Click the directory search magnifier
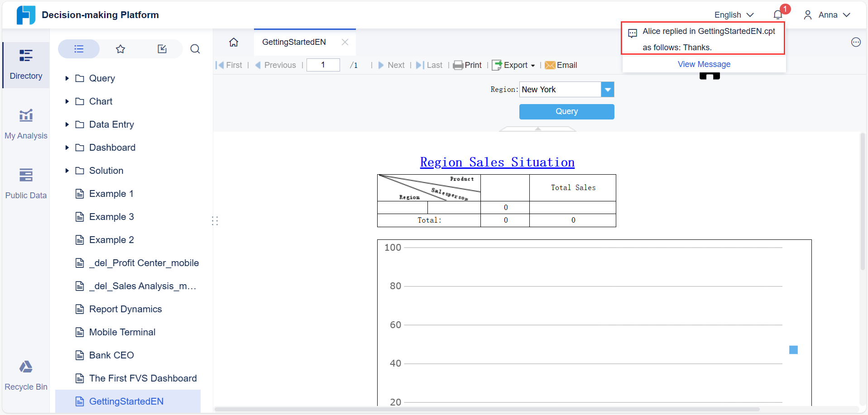Viewport: 868px width, 415px height. (195, 49)
